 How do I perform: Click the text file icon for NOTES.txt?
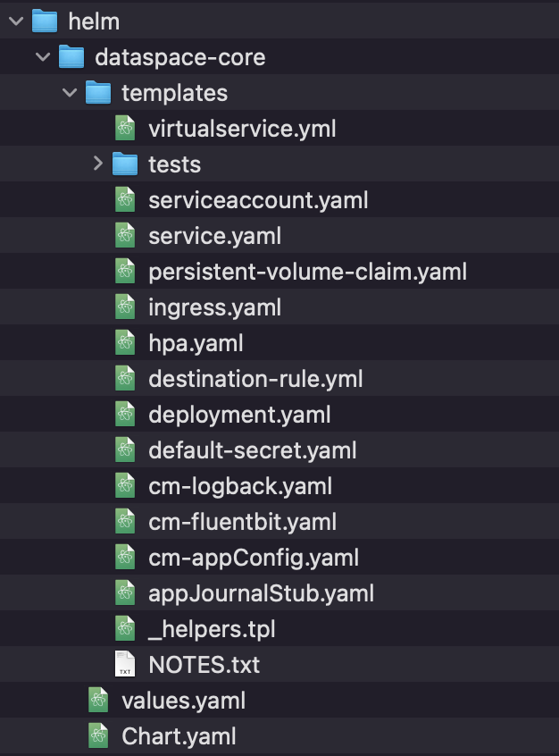point(125,665)
